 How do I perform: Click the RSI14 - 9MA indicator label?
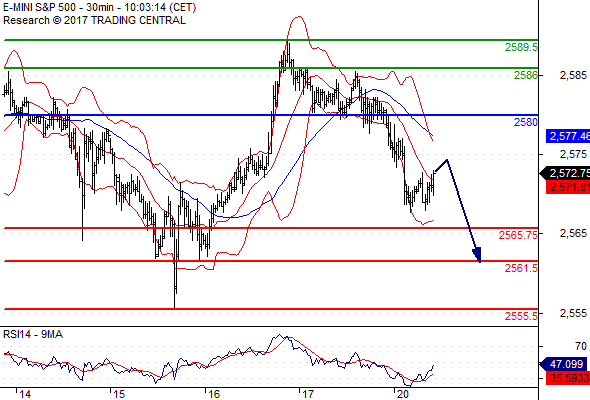33,334
